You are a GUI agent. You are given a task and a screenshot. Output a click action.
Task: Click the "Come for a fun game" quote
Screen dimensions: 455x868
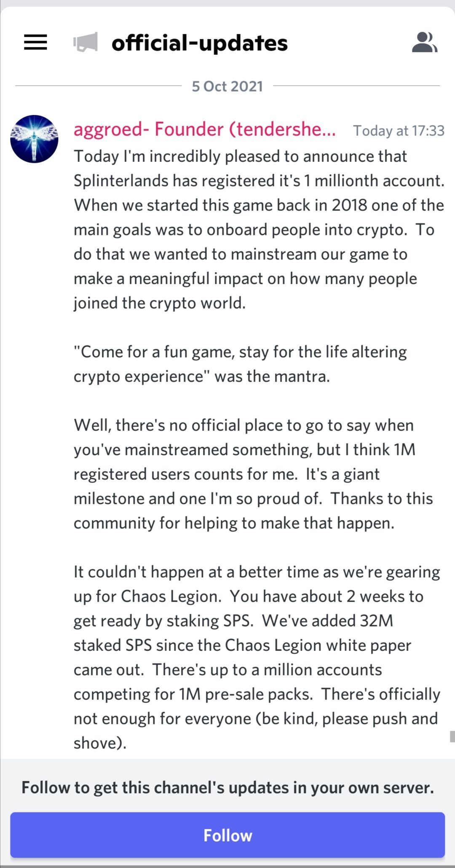(240, 364)
